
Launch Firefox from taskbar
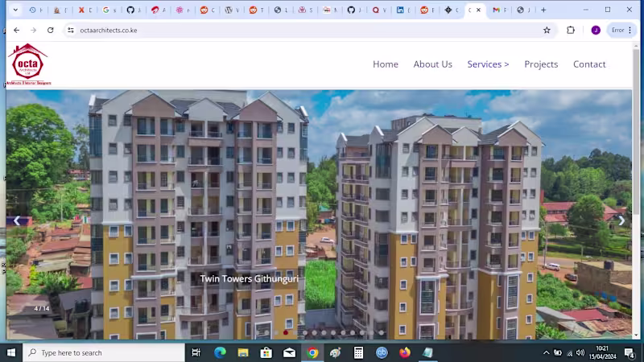[x=405, y=352]
